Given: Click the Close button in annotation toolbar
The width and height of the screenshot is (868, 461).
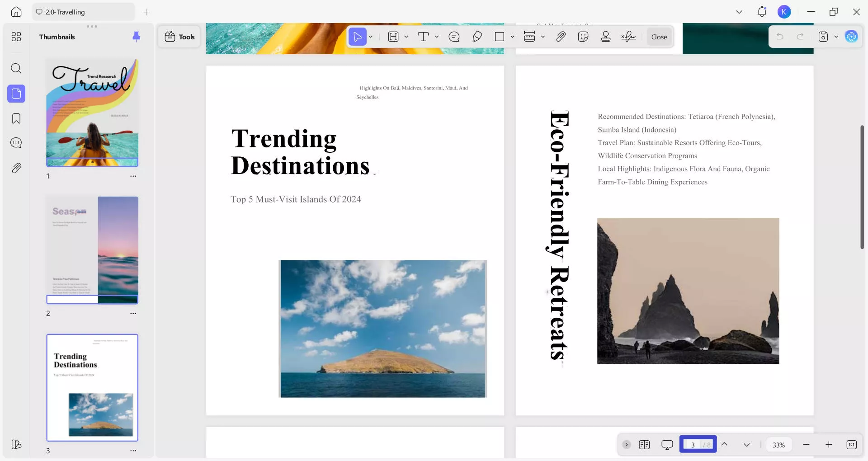Looking at the screenshot, I should 659,37.
